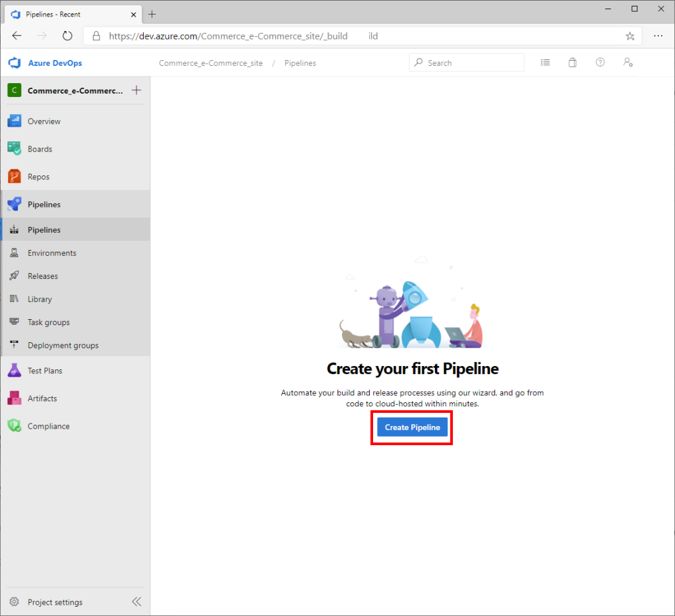Open the Releases section
675x616 pixels.
[41, 276]
